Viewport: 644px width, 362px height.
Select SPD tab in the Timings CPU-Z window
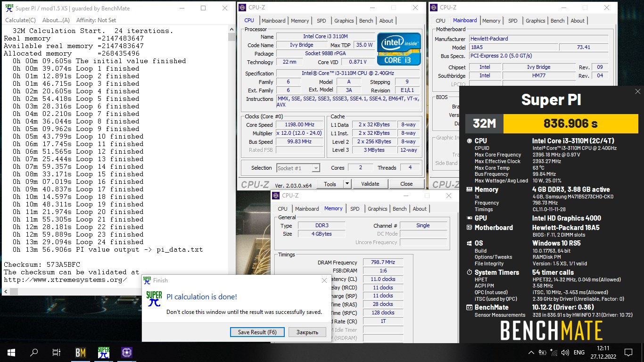pos(355,209)
